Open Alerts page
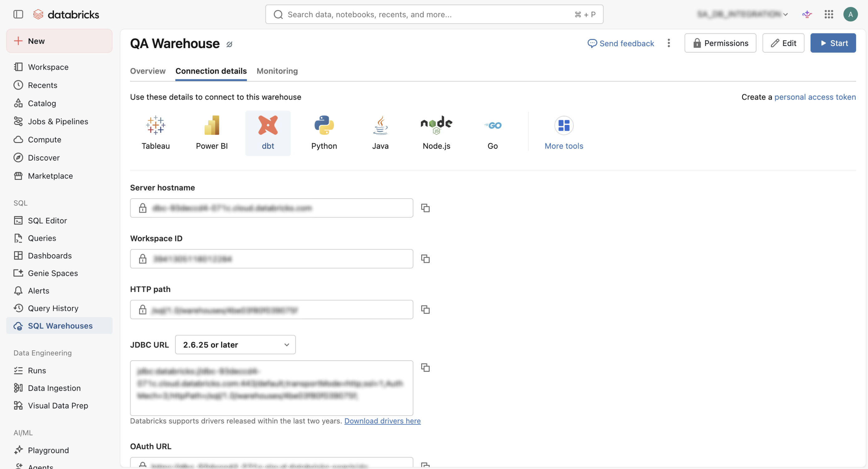Screen dimensions: 868x469 tap(59, 291)
